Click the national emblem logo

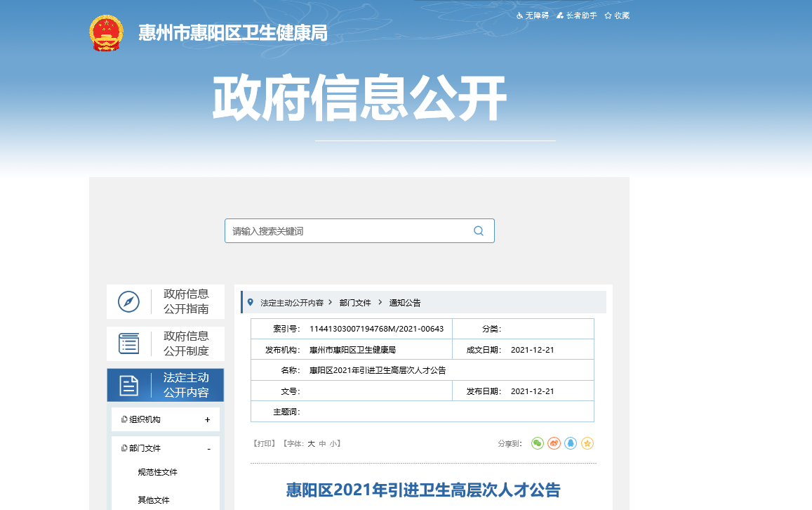[107, 32]
